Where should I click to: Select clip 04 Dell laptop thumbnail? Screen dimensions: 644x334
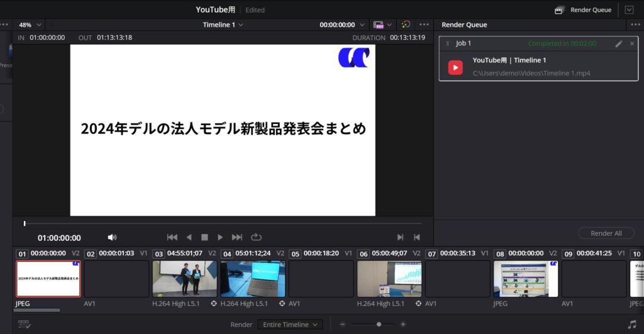(x=252, y=279)
